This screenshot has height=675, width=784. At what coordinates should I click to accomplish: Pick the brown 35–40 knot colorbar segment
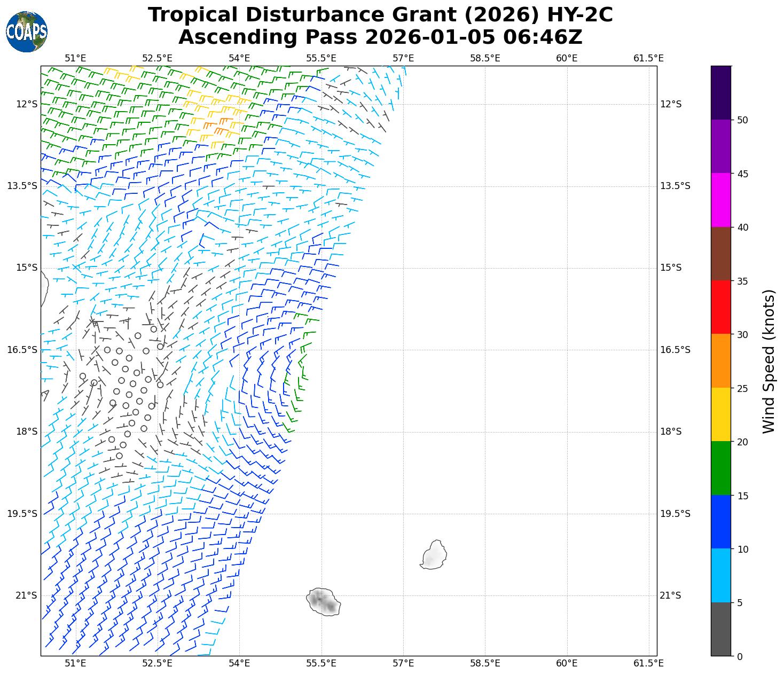click(720, 254)
